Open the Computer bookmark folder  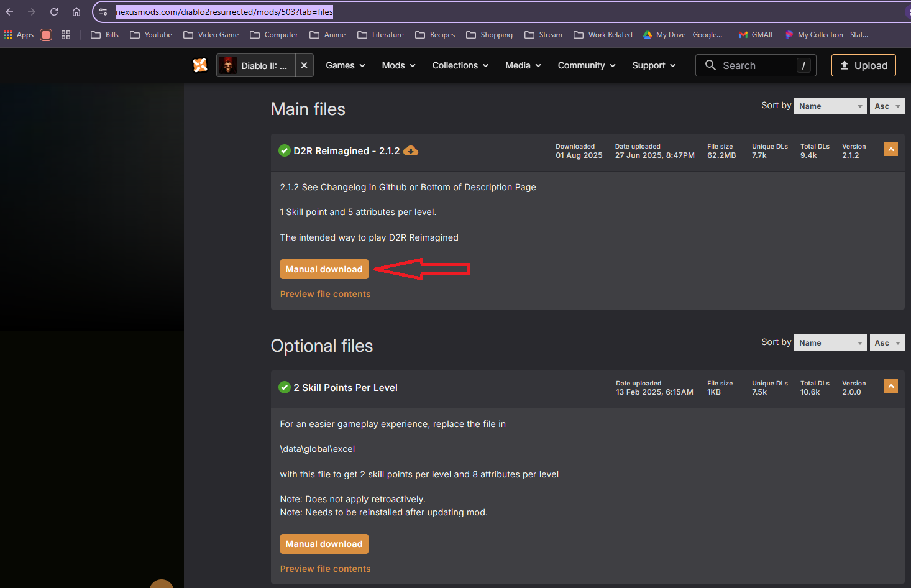click(274, 35)
